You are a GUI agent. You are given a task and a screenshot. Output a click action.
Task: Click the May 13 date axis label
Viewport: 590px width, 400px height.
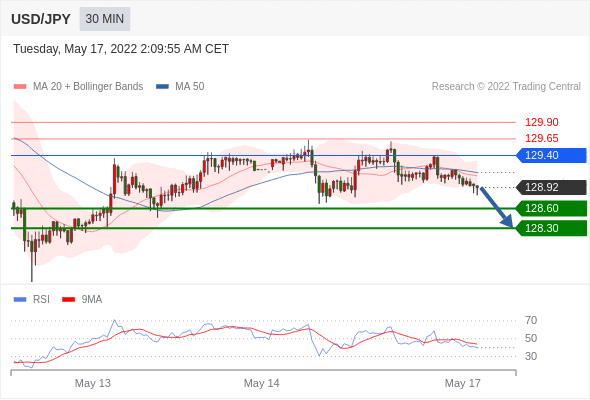(x=93, y=383)
